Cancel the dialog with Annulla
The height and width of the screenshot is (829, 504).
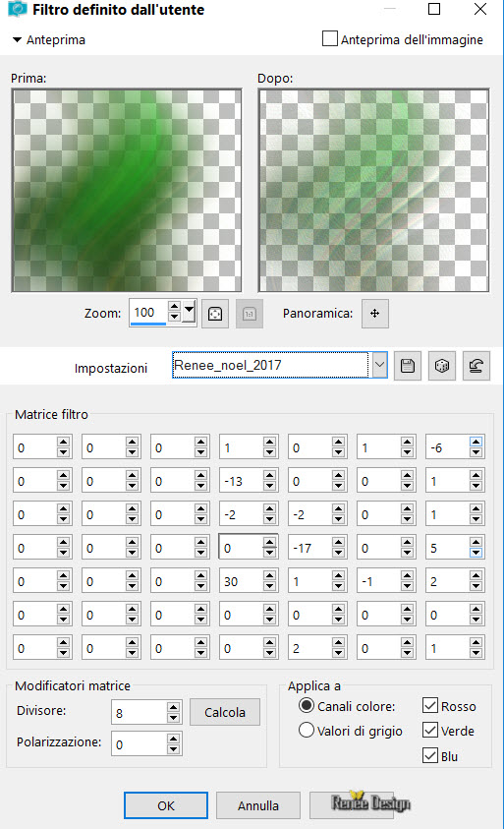pos(257,805)
